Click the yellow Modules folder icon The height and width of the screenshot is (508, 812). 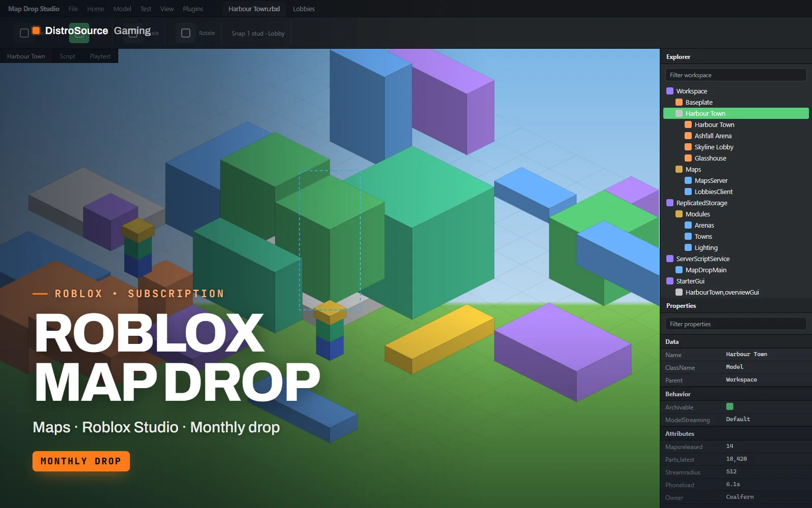[679, 214]
